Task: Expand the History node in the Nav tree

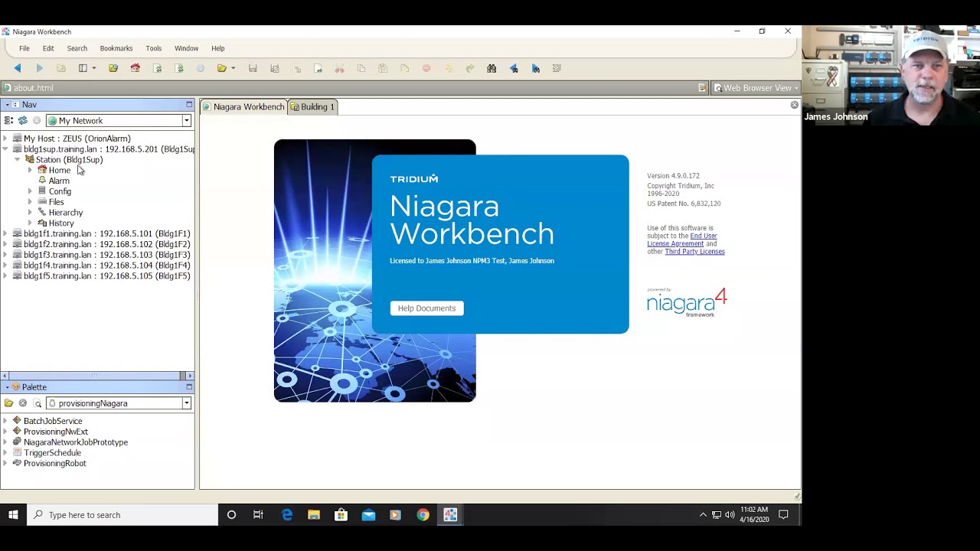Action: point(30,223)
